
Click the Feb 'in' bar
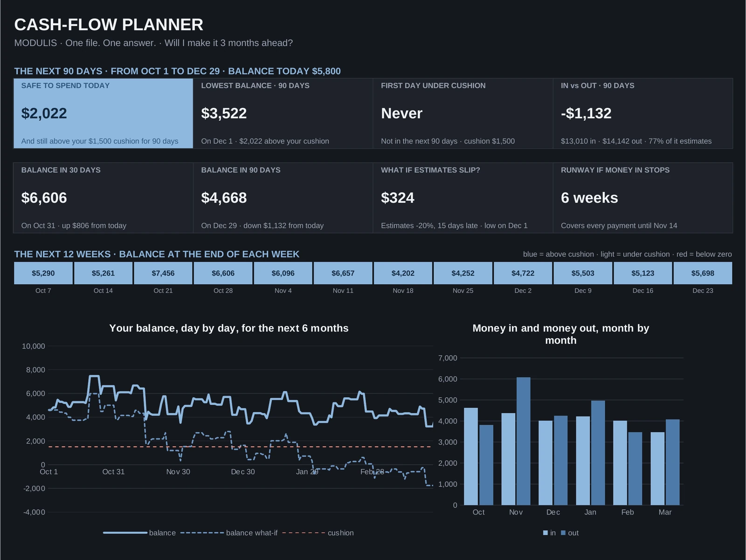pyautogui.click(x=620, y=463)
